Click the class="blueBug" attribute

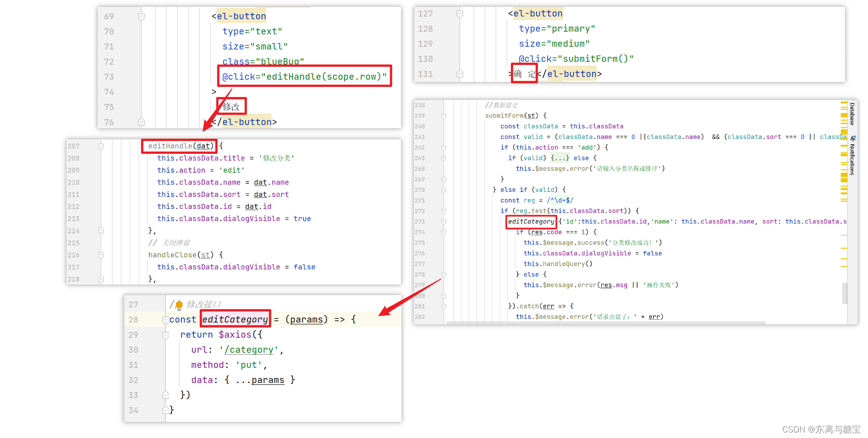click(263, 61)
